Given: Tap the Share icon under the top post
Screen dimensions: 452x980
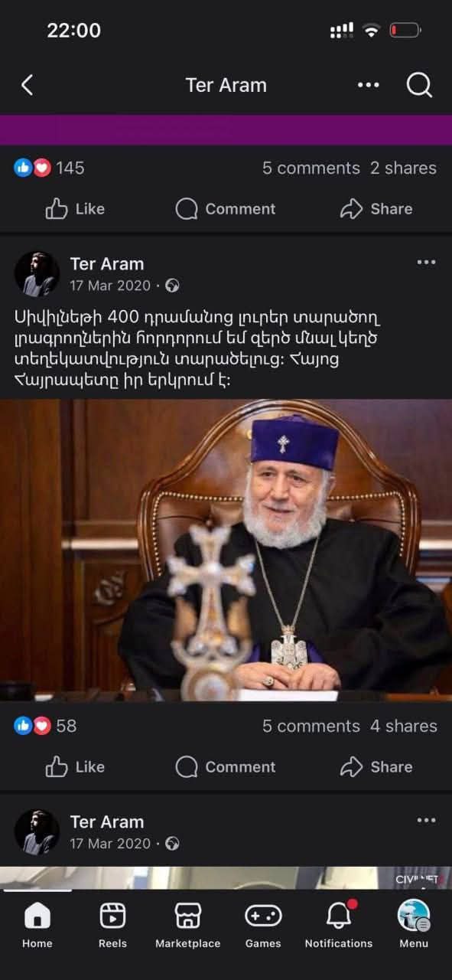Looking at the screenshot, I should 351,208.
